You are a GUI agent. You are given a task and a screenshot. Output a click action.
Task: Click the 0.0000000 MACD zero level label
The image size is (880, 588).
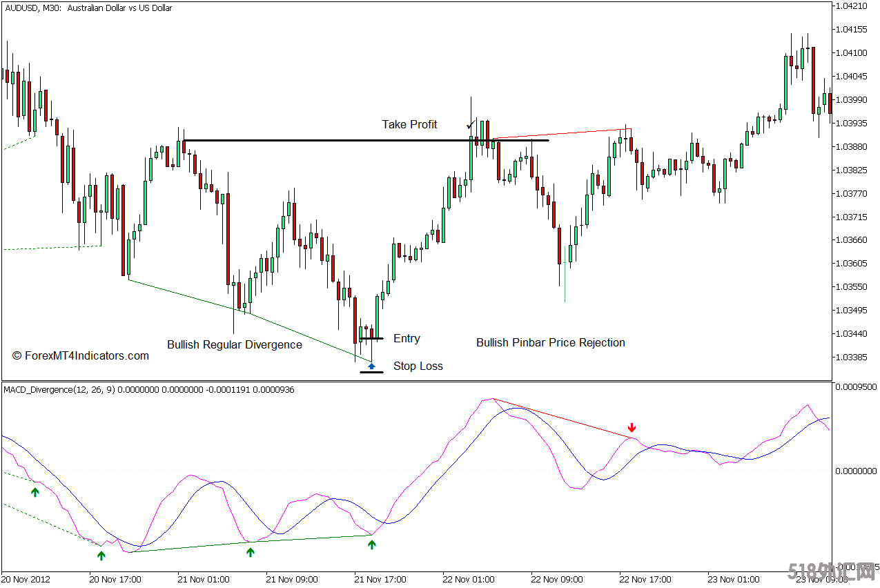tap(854, 471)
